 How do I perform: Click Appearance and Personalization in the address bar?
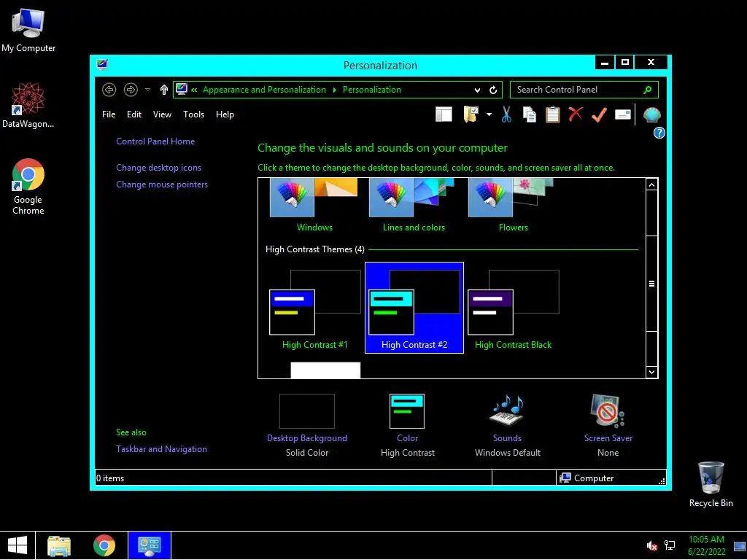point(264,90)
